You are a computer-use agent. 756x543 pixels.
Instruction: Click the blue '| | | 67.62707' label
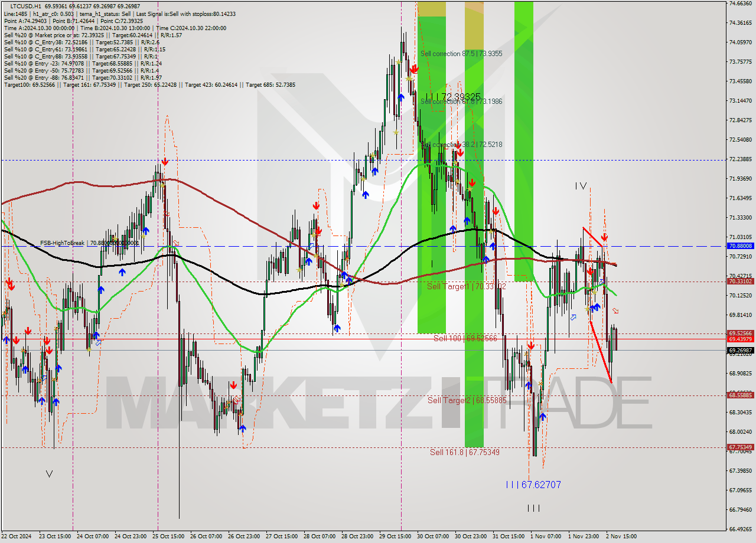[533, 485]
